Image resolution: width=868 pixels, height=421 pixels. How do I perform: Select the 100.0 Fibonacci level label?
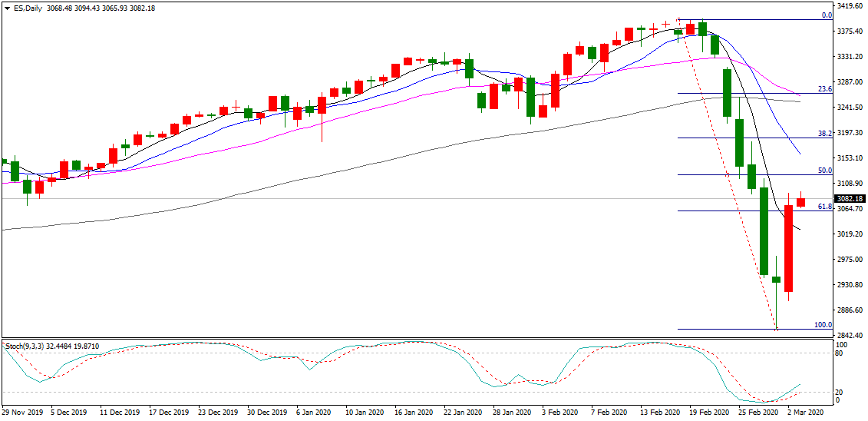823,325
